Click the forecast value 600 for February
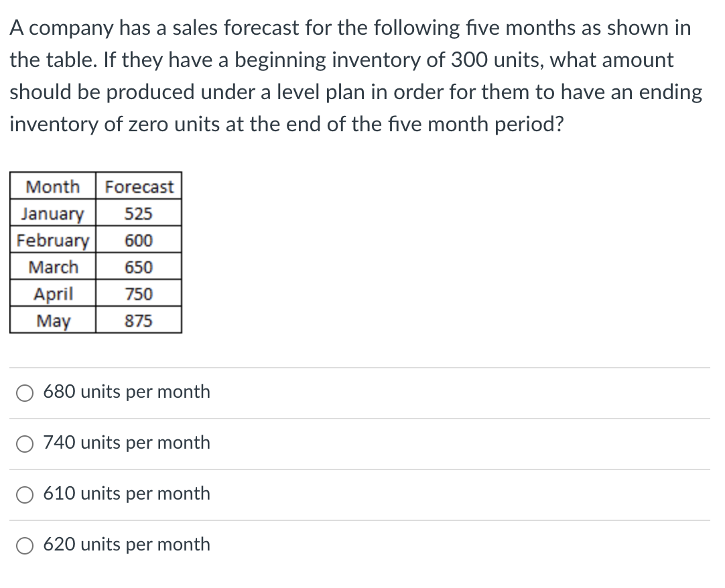The height and width of the screenshot is (588, 725). pos(138,240)
